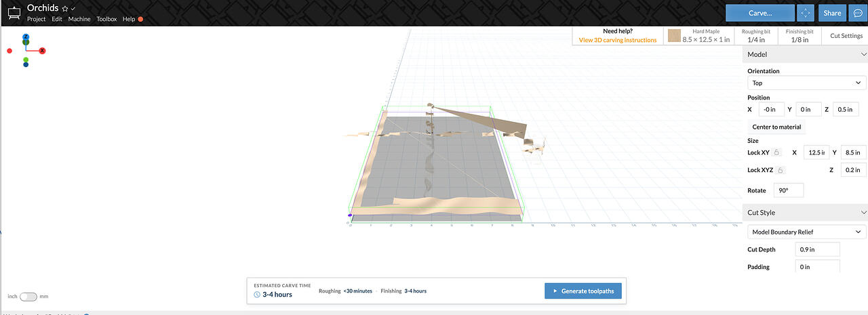868x315 pixels.
Task: Open the Toolbox menu
Action: pos(106,19)
